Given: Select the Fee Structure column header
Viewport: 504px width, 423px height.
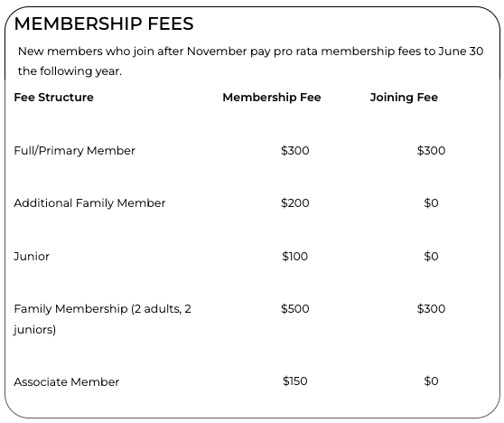Looking at the screenshot, I should 53,97.
